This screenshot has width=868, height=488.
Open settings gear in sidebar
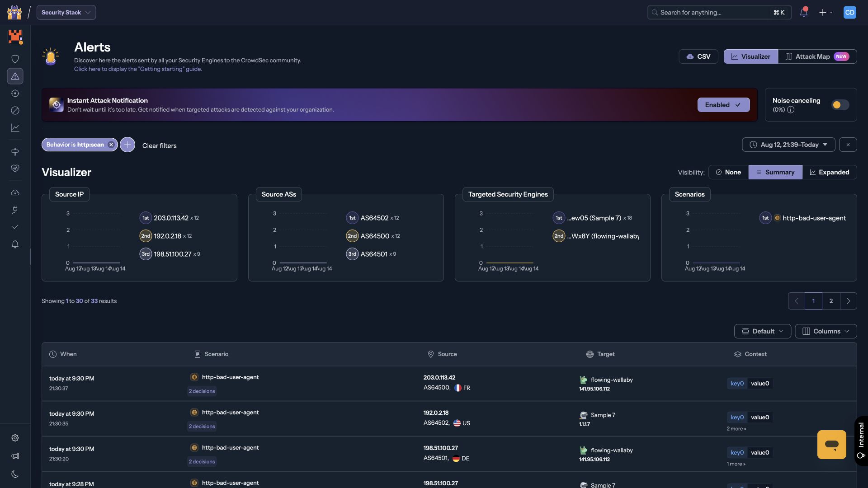tap(15, 438)
